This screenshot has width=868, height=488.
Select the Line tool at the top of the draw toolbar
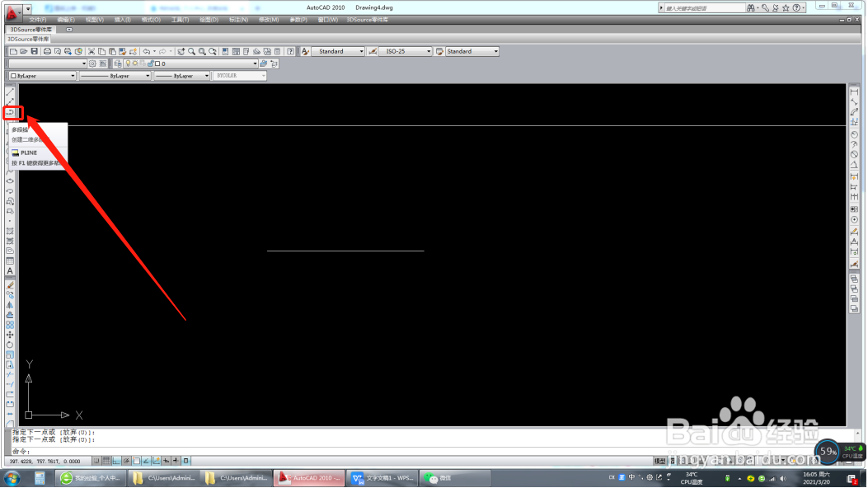click(x=10, y=91)
